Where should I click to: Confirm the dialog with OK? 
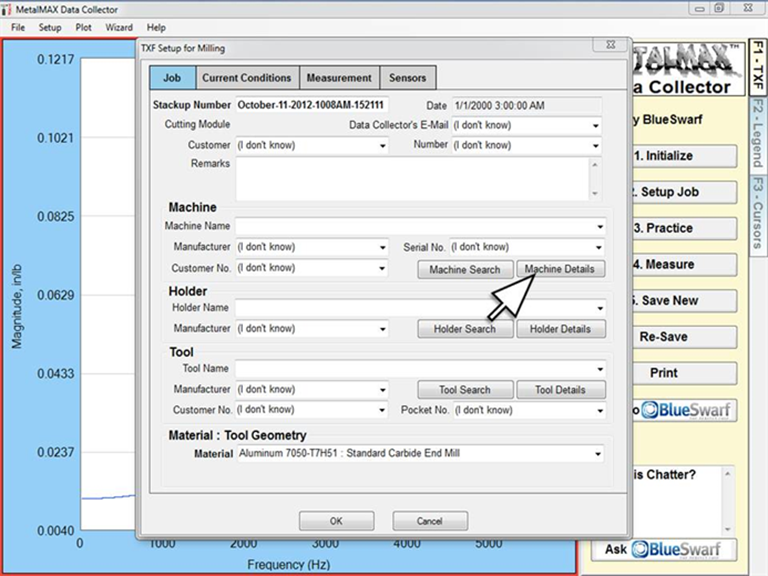click(336, 521)
